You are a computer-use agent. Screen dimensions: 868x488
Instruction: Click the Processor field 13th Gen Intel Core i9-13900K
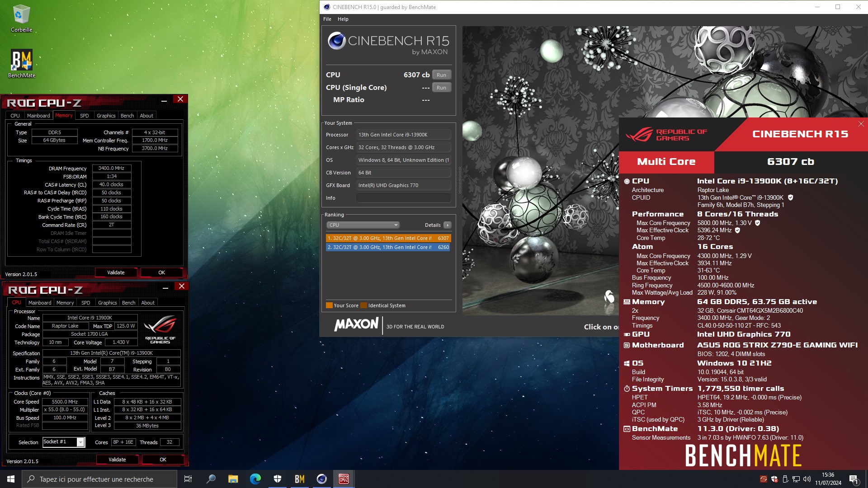[x=404, y=135]
